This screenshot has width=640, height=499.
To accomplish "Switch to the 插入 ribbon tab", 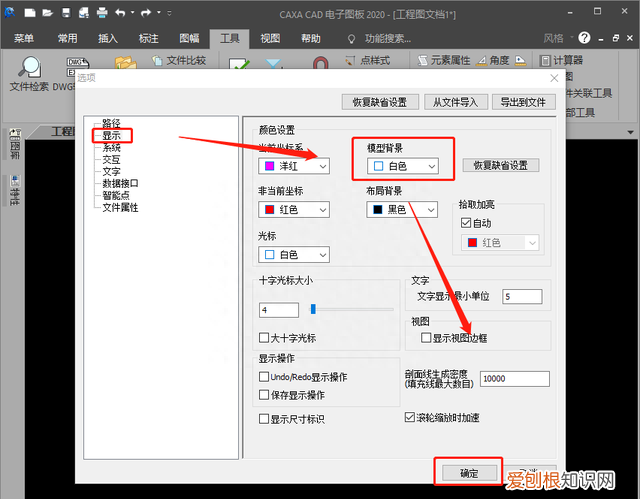I will (x=108, y=38).
